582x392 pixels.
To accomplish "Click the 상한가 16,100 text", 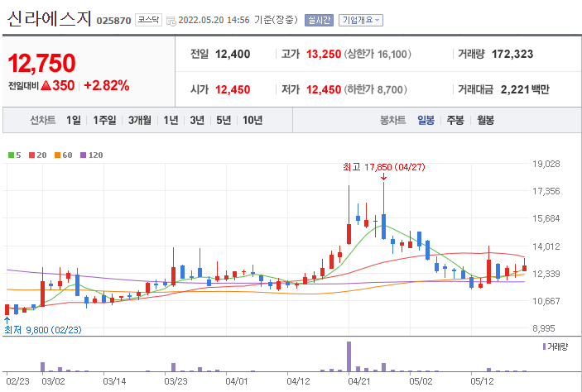I will coord(378,54).
